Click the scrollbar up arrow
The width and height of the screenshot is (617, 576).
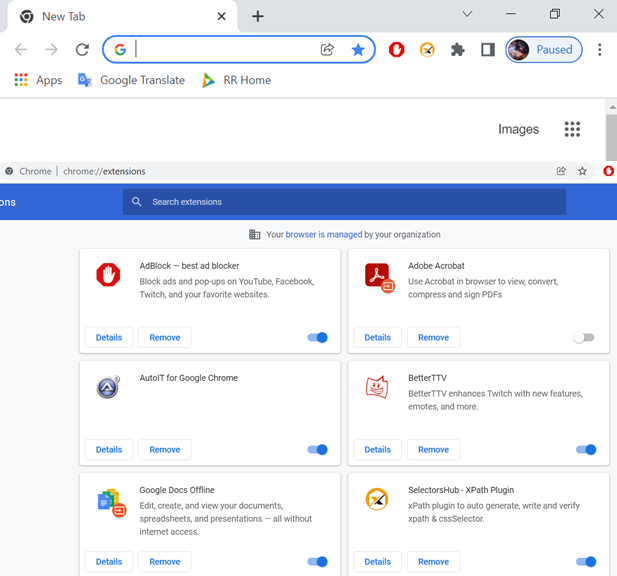coord(612,107)
